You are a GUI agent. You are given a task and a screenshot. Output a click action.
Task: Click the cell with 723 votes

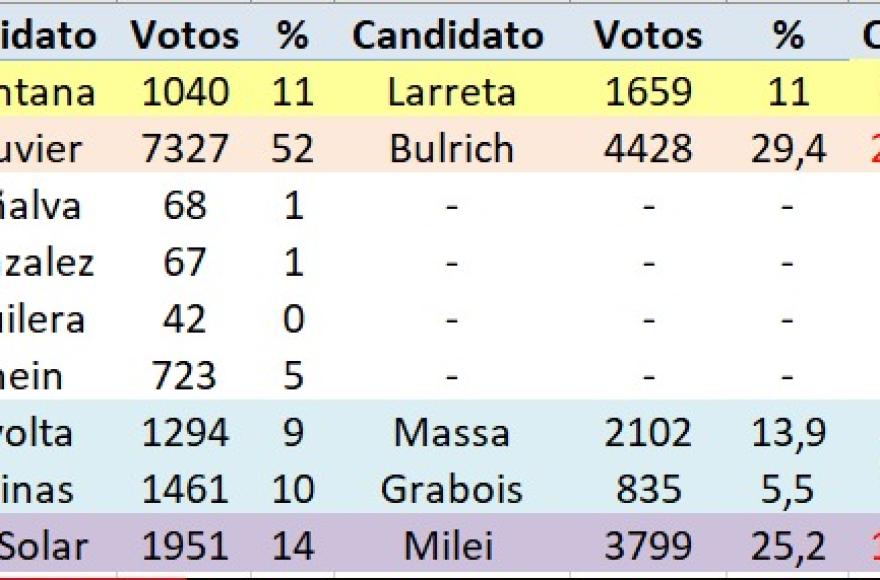click(x=185, y=375)
